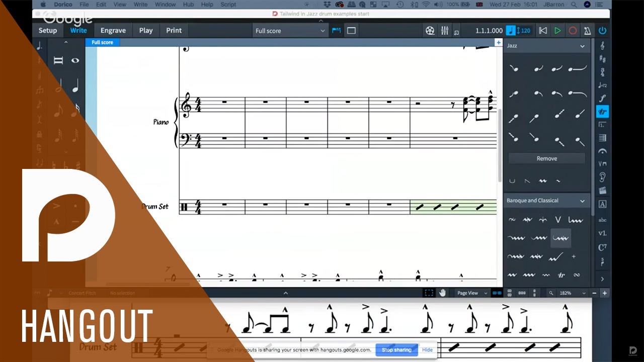Switch to frame view toggle
Viewport: 644px width, 362px height.
pos(351,31)
